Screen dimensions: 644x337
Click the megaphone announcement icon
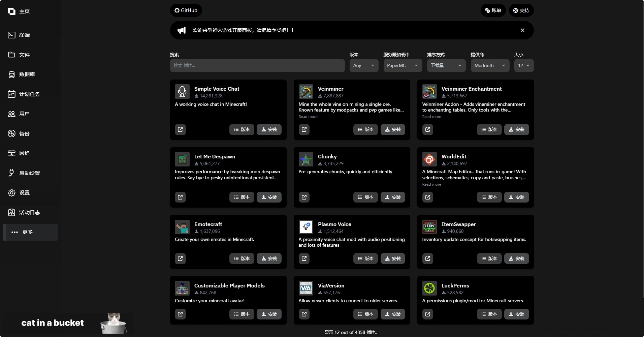(182, 30)
